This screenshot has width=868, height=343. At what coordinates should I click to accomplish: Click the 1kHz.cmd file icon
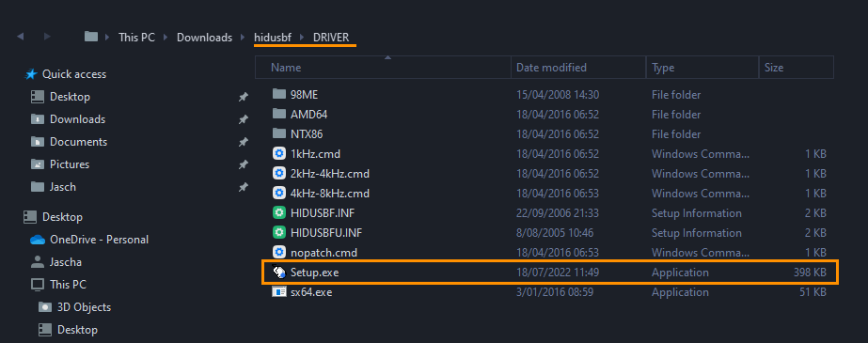279,154
